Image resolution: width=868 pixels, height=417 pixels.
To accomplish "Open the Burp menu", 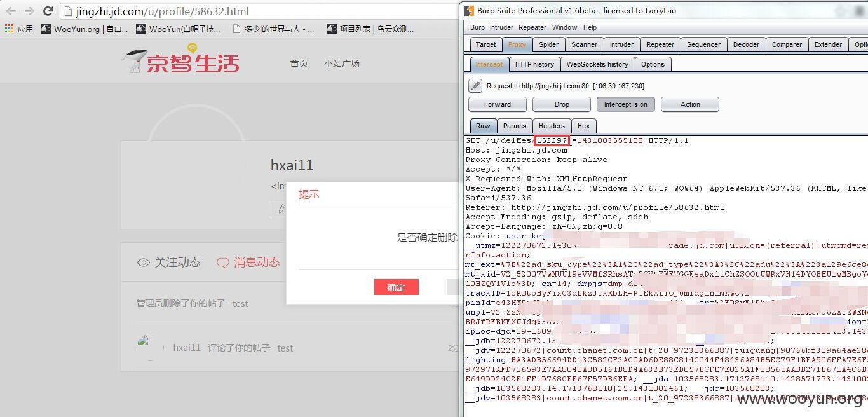I will point(477,27).
